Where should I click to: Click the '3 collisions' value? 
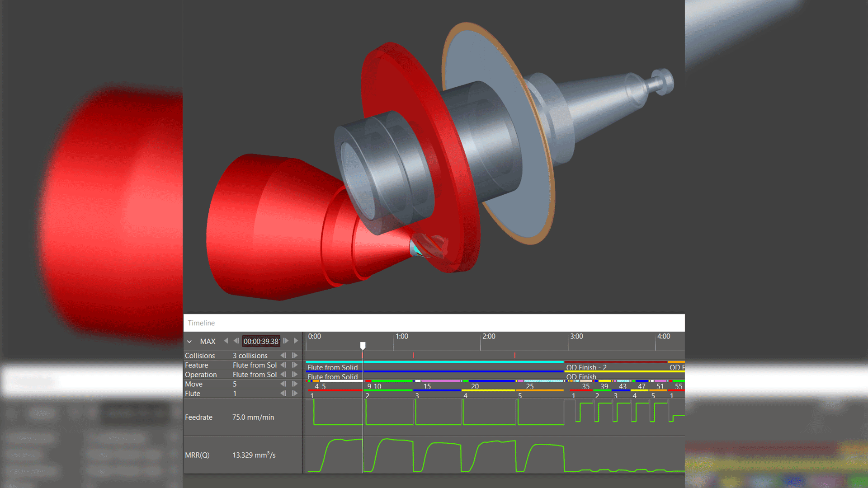pos(250,356)
